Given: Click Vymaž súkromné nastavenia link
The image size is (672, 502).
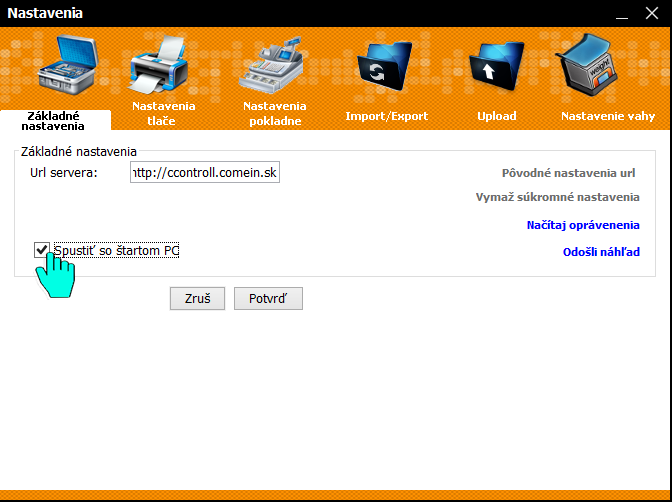Looking at the screenshot, I should click(x=557, y=197).
